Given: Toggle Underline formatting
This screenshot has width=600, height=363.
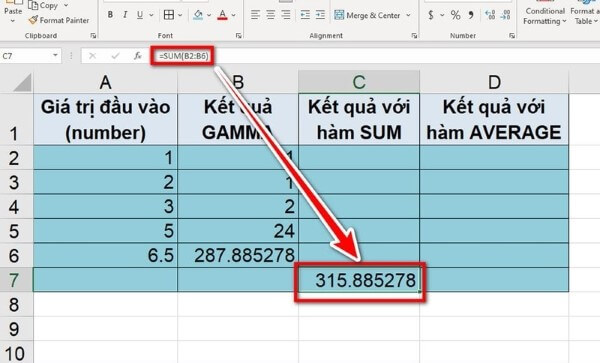Looking at the screenshot, I should click(x=140, y=15).
